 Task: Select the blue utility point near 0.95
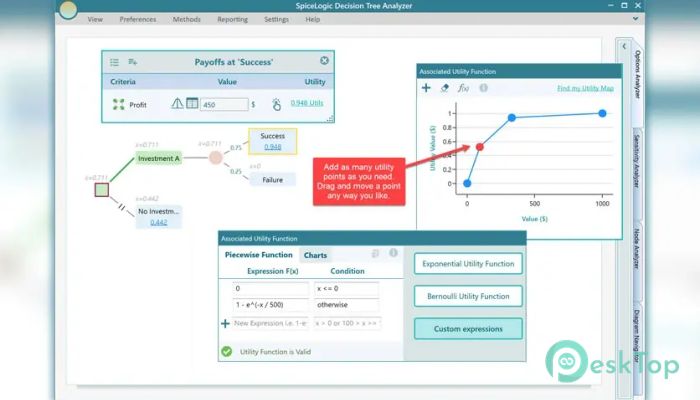512,117
